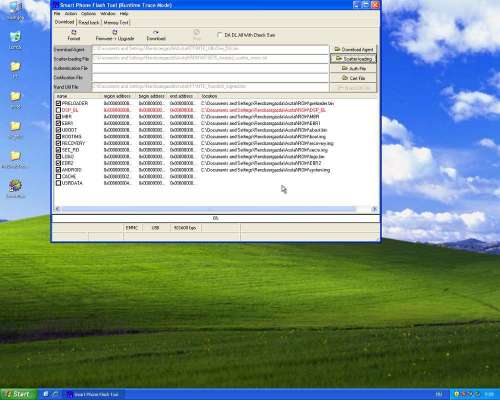Select the preloader.bin location path
The height and width of the screenshot is (400, 500).
tap(267, 103)
